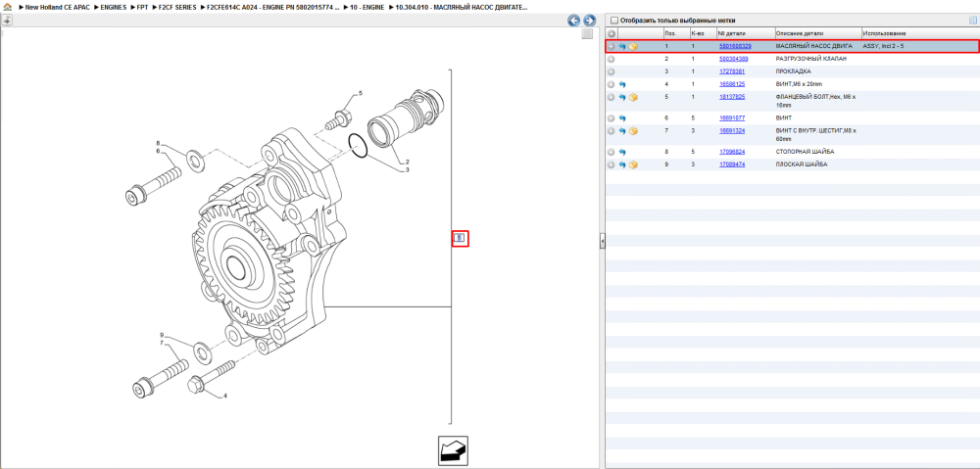Click the plus icon for part 16586125
The width and height of the screenshot is (980, 469).
pos(612,83)
